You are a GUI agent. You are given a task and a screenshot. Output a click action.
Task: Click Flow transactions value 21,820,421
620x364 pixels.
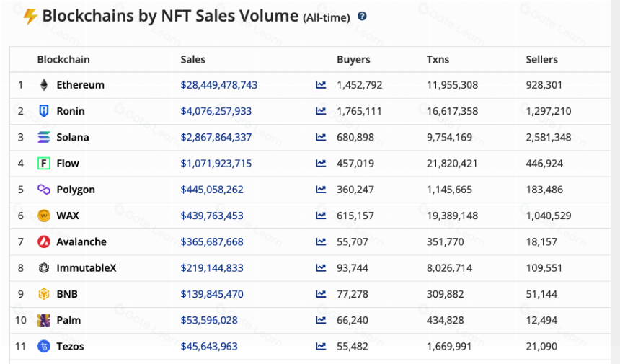coord(452,163)
